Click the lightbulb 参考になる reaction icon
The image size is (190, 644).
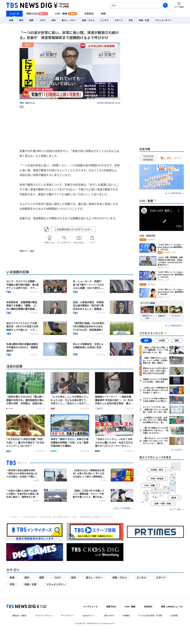[x=49, y=238]
